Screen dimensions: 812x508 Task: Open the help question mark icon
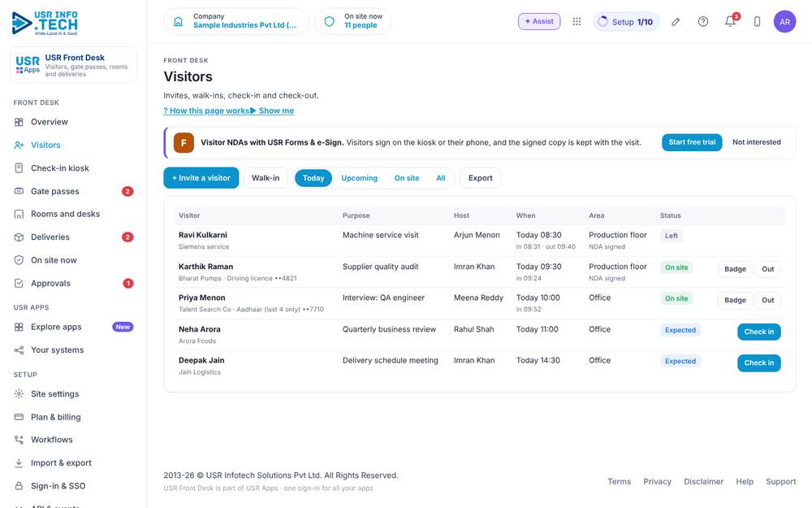pyautogui.click(x=702, y=22)
